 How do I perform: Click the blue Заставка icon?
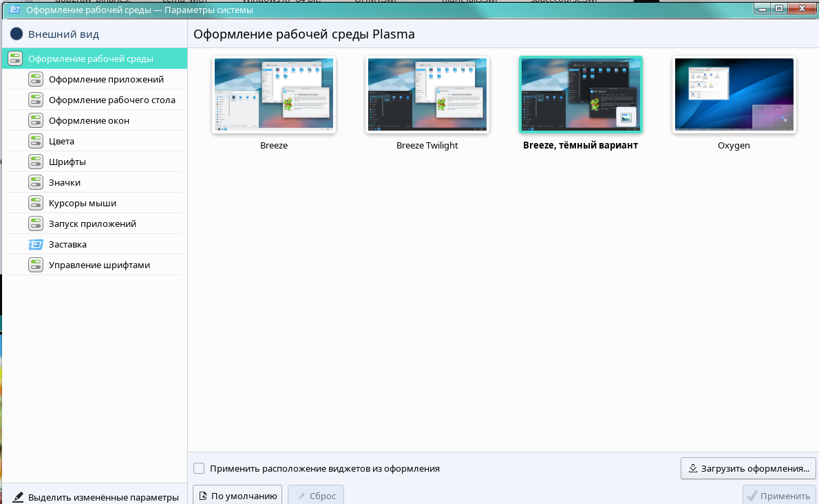(x=36, y=244)
